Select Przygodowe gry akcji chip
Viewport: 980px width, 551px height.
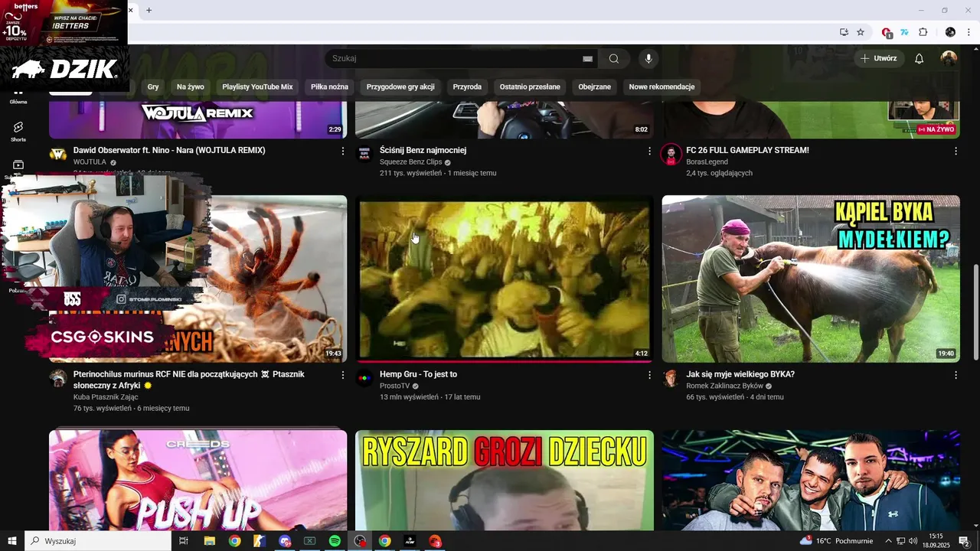tap(400, 87)
